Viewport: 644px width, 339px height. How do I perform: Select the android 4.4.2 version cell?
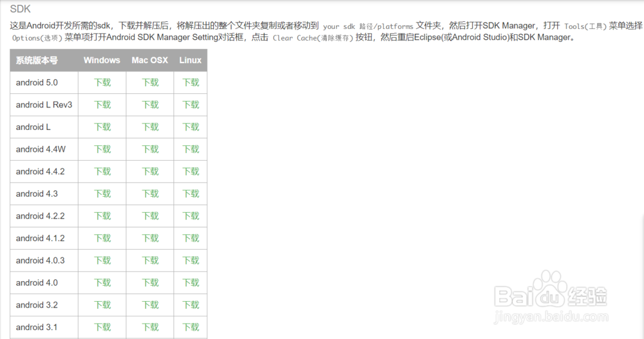click(44, 171)
